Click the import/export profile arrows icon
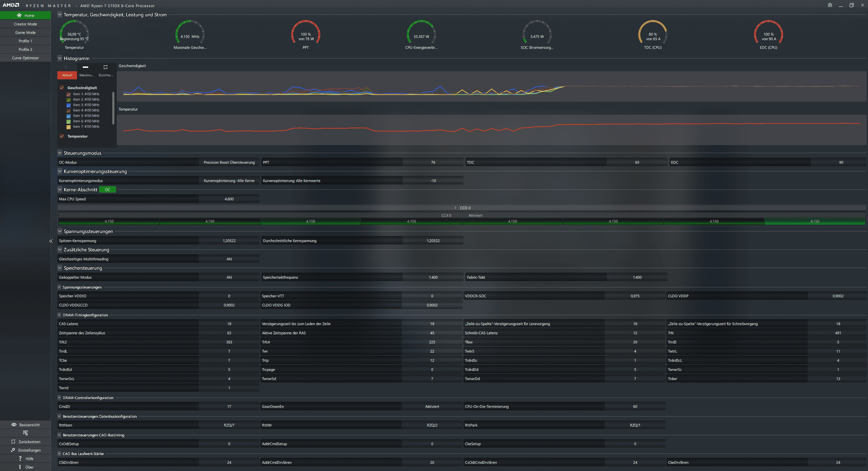Screen dimensions: 868x471 click(x=25, y=433)
